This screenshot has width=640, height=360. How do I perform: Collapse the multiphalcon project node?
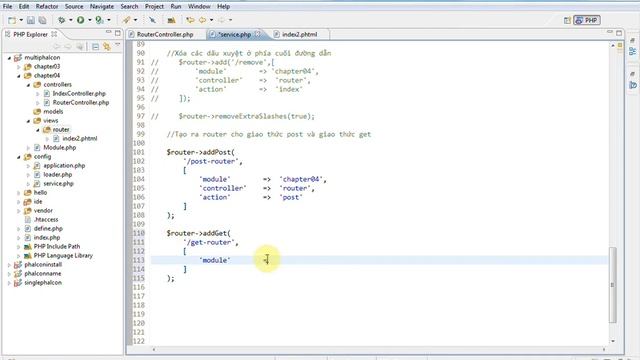point(9,58)
